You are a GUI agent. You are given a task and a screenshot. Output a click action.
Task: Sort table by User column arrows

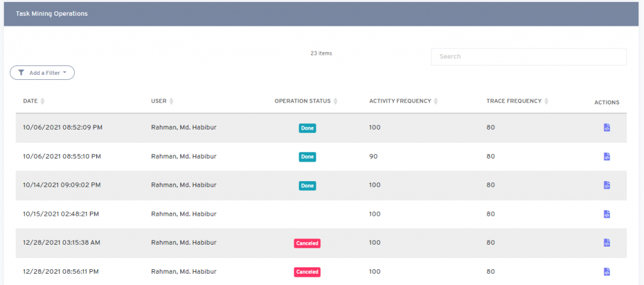point(171,101)
